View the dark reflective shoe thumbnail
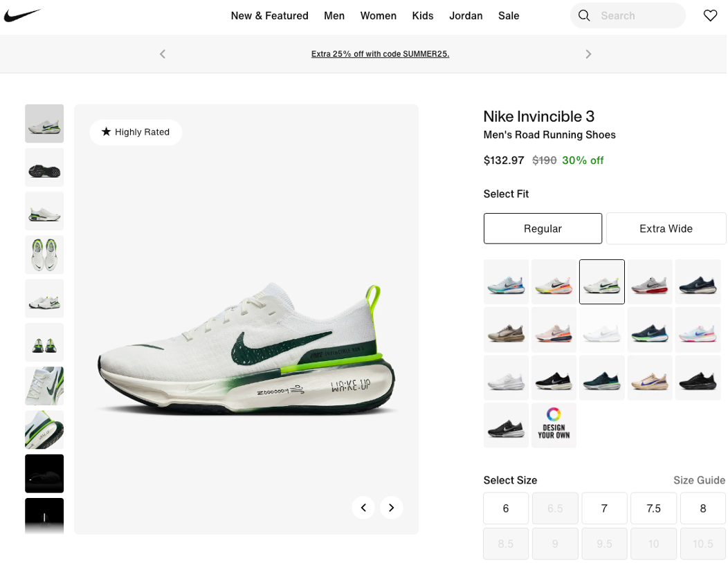This screenshot has width=728, height=563. click(x=44, y=473)
